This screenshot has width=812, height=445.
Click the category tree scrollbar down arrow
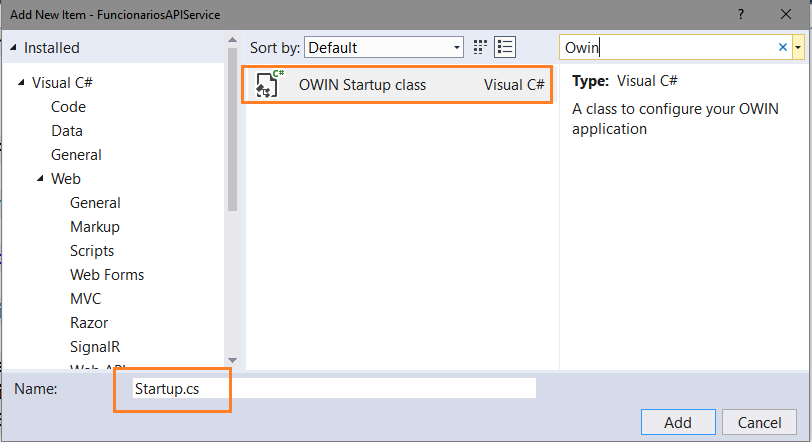pos(233,361)
